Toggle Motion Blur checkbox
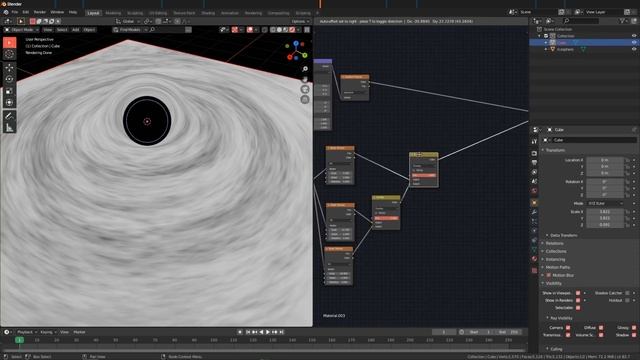This screenshot has width=640, height=360. click(549, 276)
